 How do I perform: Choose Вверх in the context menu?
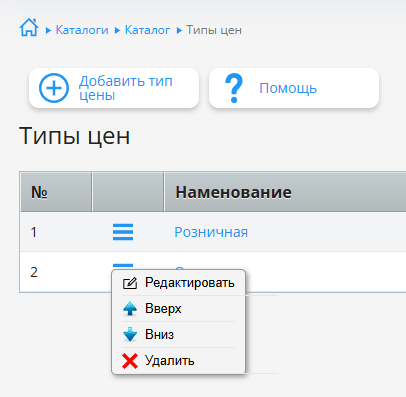[178, 309]
